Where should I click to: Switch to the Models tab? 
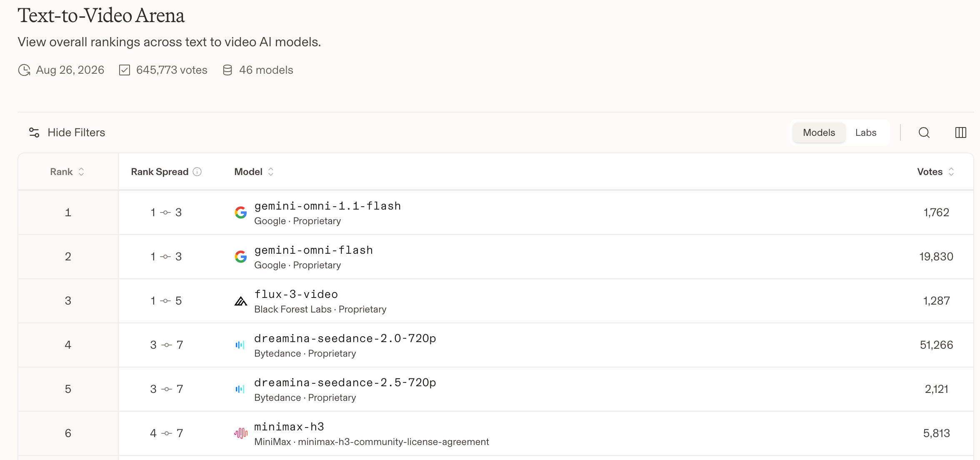pos(819,132)
